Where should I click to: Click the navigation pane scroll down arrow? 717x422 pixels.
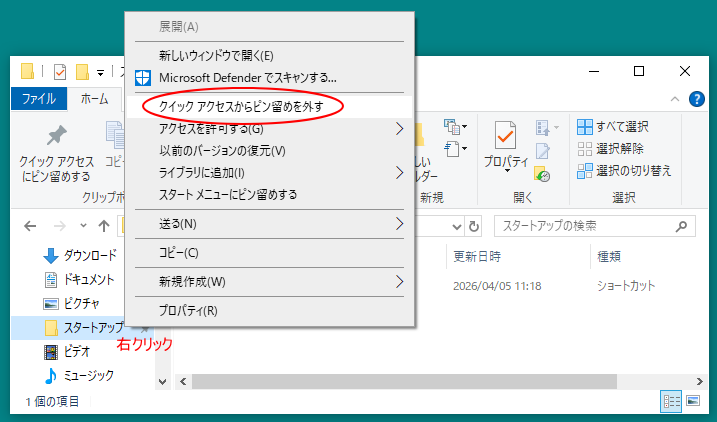[162, 381]
